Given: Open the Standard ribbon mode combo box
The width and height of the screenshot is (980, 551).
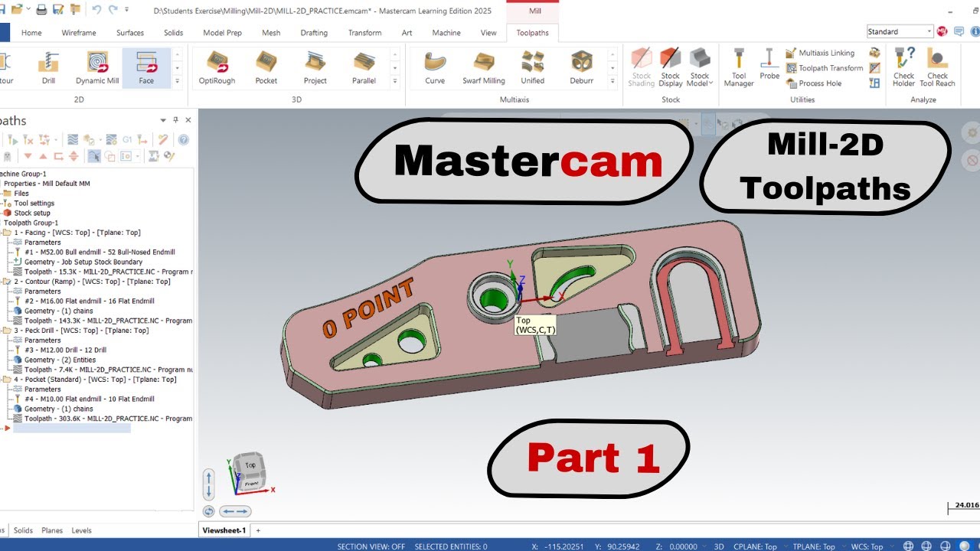Looking at the screenshot, I should (x=900, y=31).
